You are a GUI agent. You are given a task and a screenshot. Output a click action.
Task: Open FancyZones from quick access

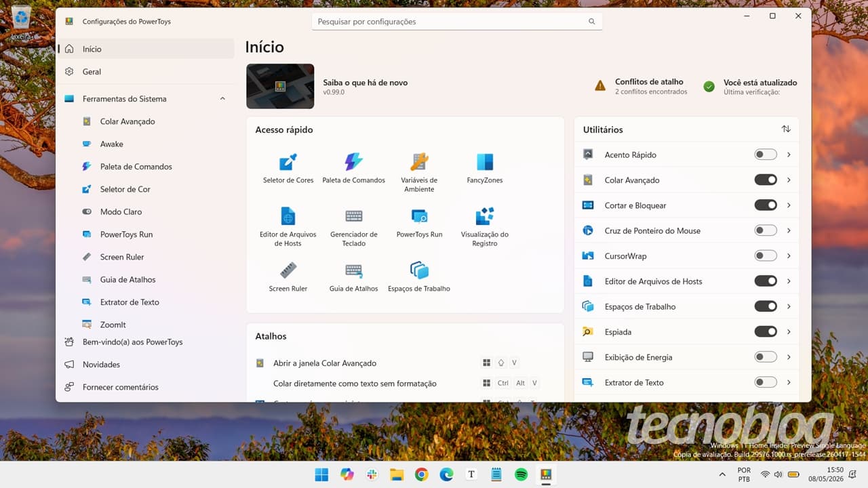[x=485, y=169]
